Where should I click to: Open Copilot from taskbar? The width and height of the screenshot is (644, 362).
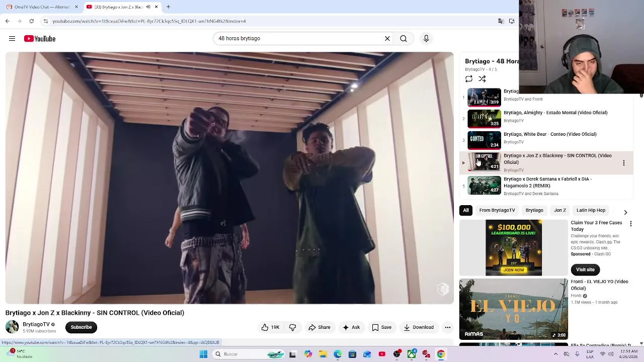pyautogui.click(x=308, y=354)
